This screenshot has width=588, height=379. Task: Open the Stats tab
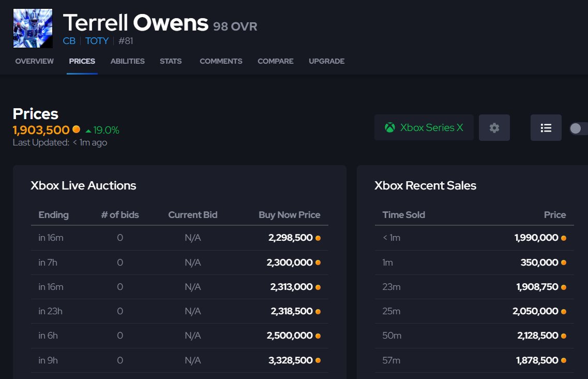pyautogui.click(x=171, y=61)
